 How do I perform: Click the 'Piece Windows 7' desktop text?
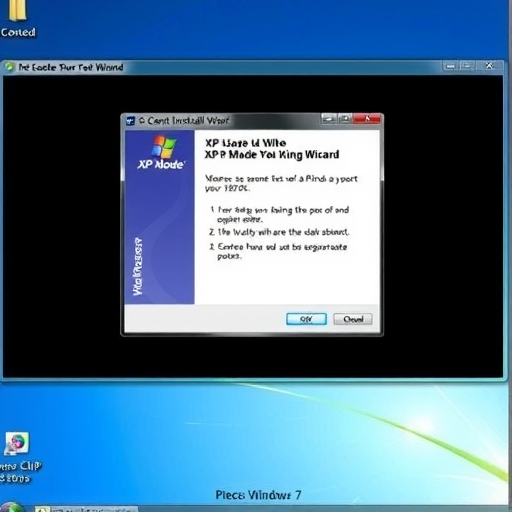click(258, 495)
